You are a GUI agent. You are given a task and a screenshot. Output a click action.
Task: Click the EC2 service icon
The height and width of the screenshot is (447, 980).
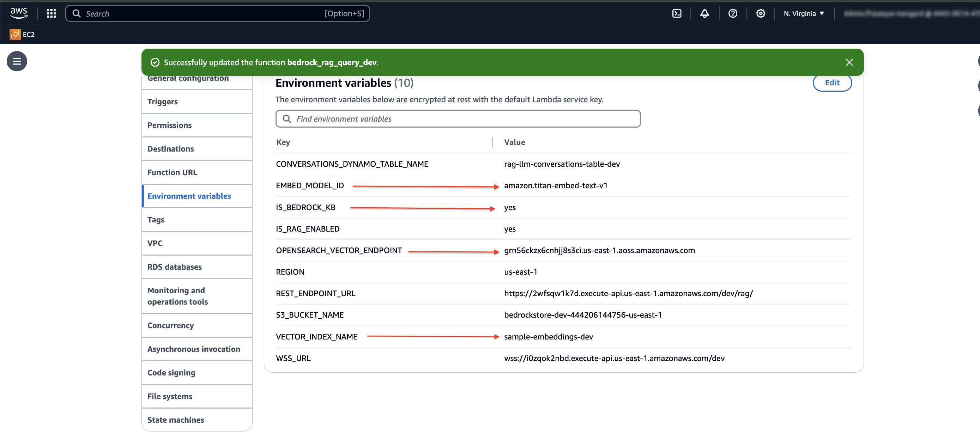[x=14, y=34]
